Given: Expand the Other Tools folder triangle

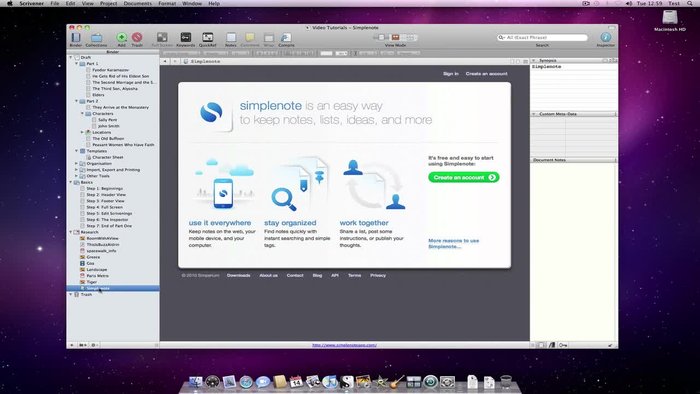Looking at the screenshot, I should point(76,176).
